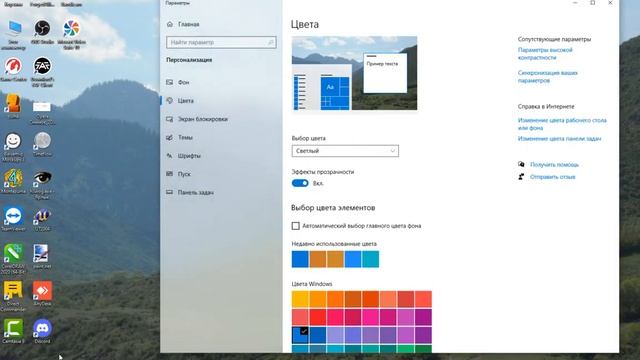
Task: Click the color theme preview image
Action: (354, 73)
